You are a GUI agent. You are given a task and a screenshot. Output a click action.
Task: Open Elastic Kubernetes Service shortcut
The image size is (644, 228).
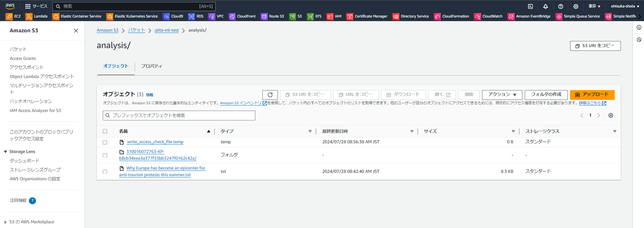click(132, 16)
